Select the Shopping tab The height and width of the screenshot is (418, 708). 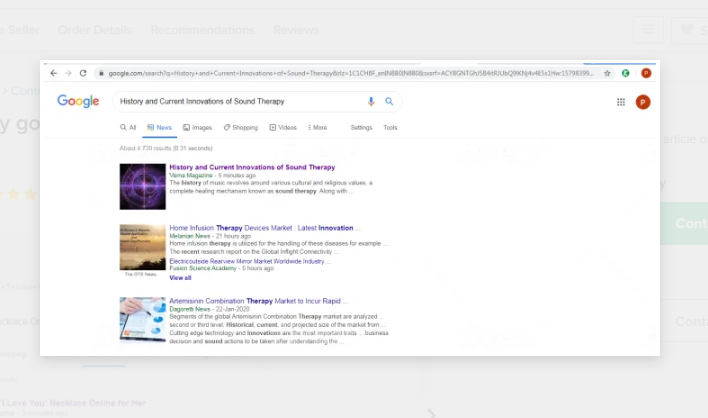[240, 128]
